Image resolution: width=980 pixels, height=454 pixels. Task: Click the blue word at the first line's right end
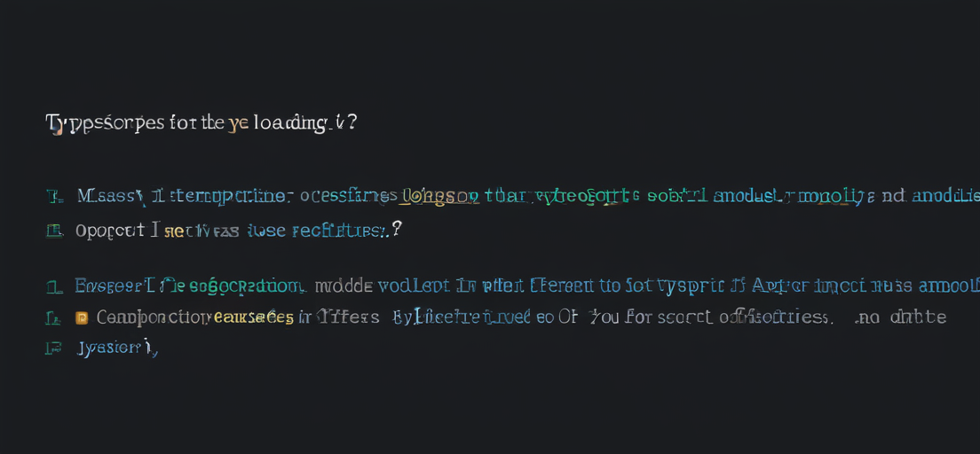click(x=945, y=197)
